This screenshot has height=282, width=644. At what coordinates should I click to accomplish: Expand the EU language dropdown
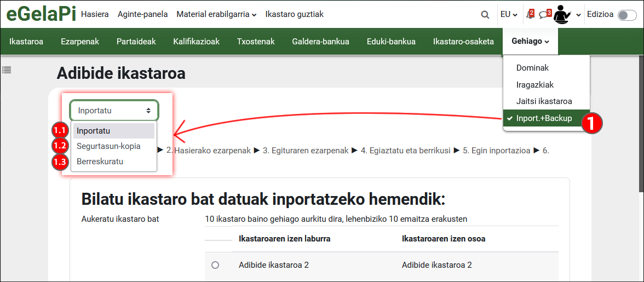pyautogui.click(x=509, y=15)
